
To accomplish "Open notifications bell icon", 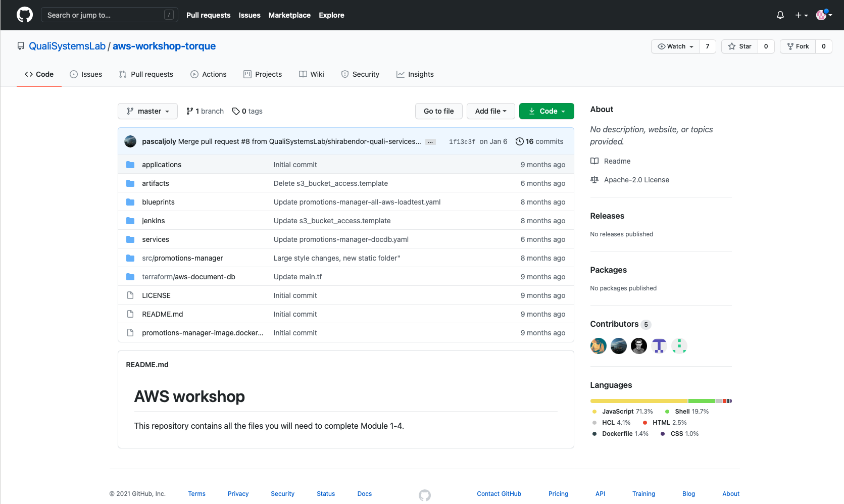I will click(780, 15).
